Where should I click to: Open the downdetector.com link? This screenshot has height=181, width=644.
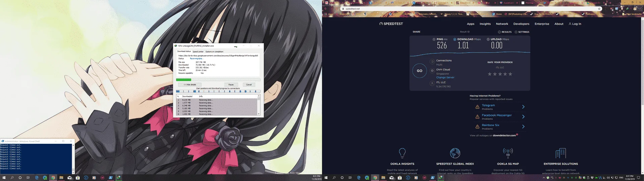[x=504, y=135]
